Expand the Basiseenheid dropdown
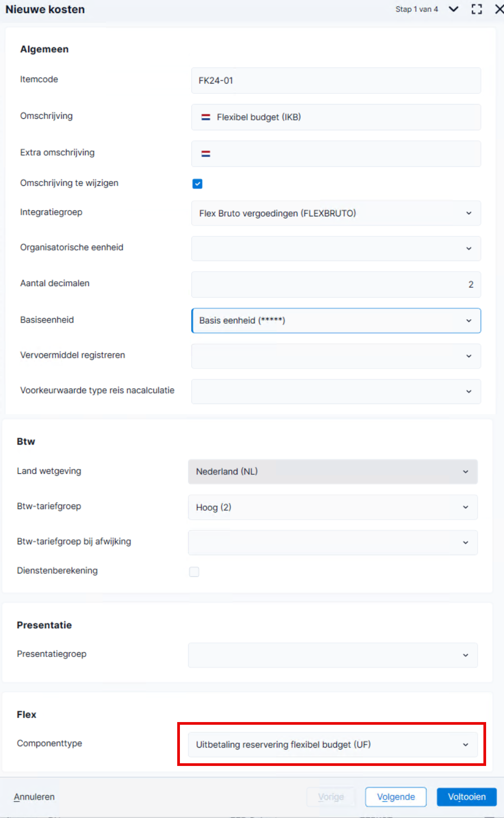Viewport: 504px width, 818px height. (x=336, y=320)
